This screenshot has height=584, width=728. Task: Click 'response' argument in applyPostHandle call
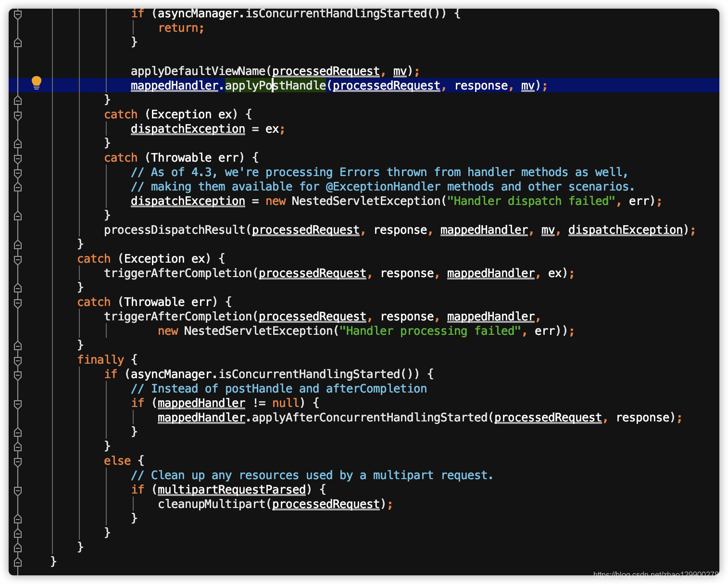coord(481,86)
